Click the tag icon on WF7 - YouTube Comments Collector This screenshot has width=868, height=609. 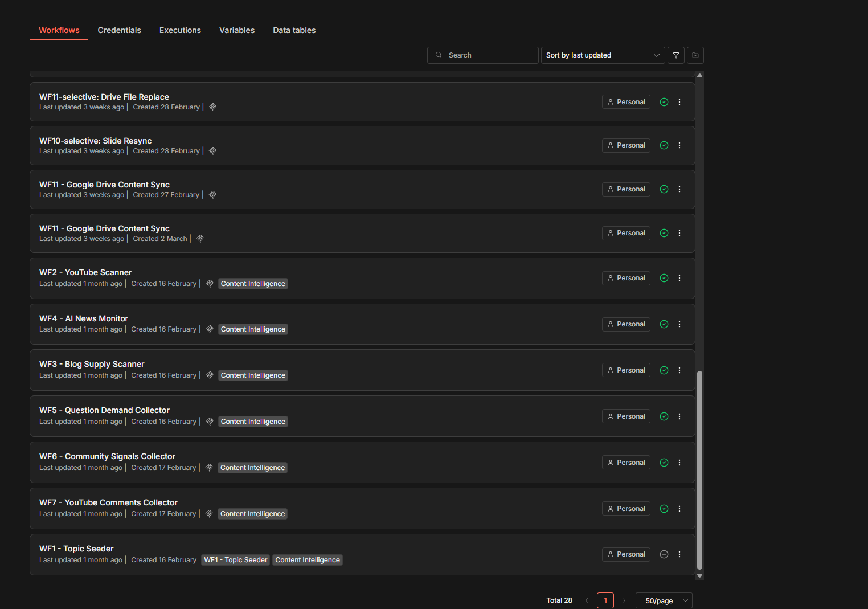pyautogui.click(x=208, y=513)
